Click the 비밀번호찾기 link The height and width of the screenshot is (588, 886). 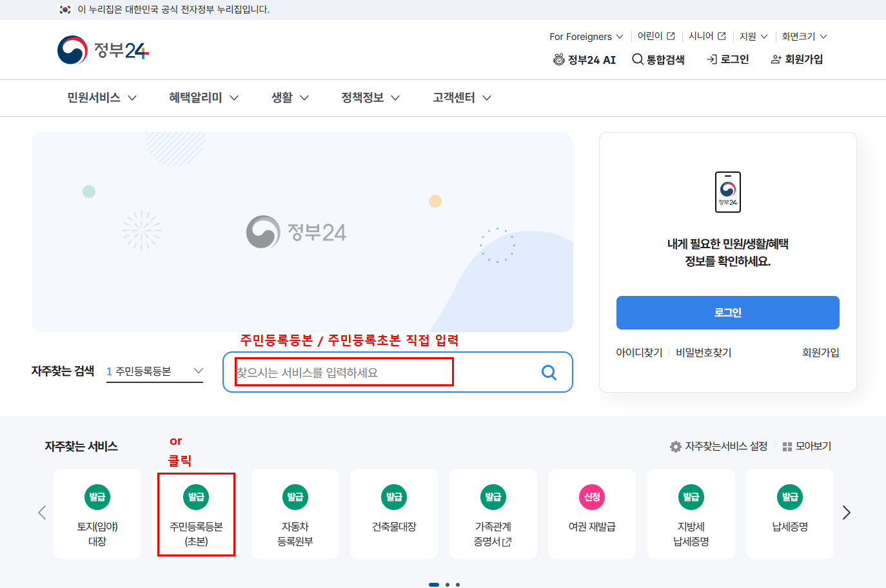click(704, 353)
